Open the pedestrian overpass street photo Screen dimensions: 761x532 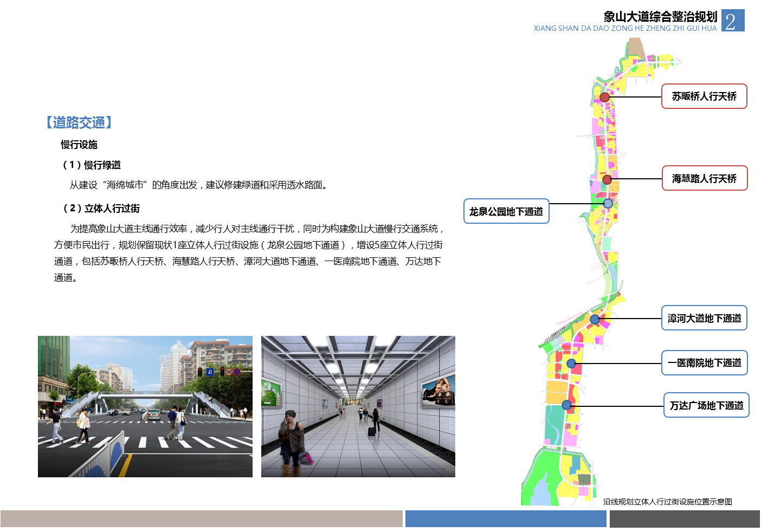pos(145,406)
